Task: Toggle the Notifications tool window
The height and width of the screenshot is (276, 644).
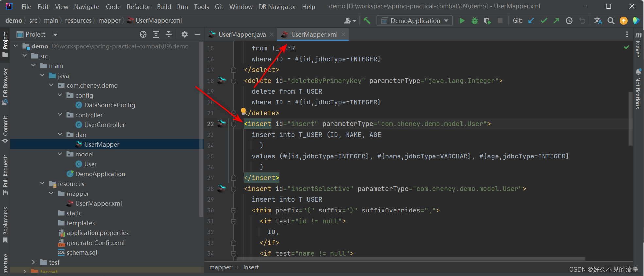Action: (x=638, y=89)
